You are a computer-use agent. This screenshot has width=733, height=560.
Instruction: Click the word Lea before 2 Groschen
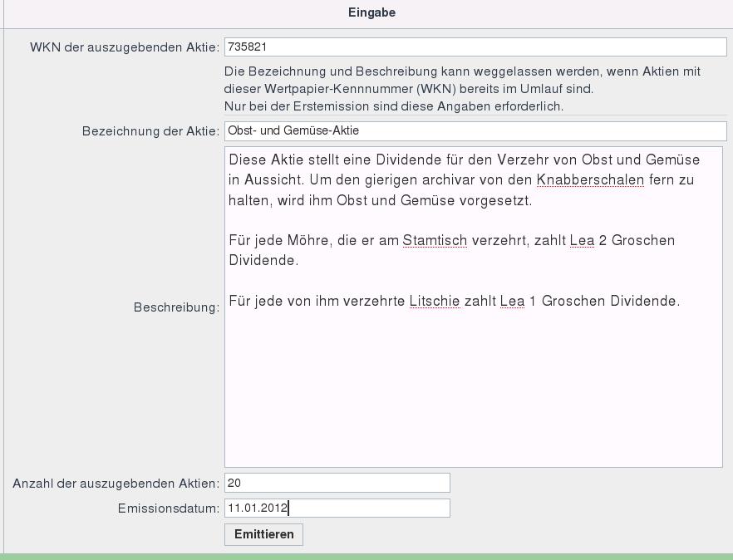coord(582,240)
